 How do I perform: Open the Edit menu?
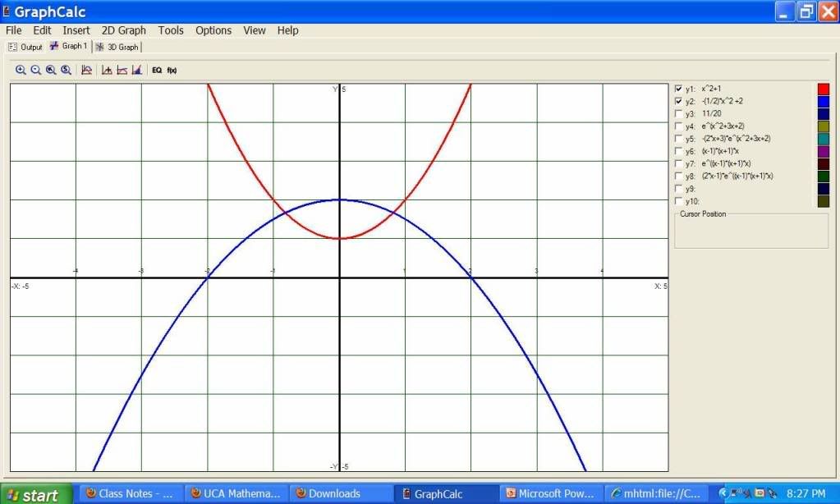pyautogui.click(x=43, y=30)
